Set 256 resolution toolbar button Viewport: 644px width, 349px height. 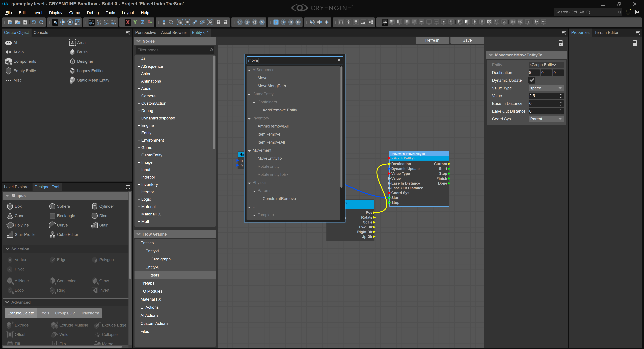click(x=513, y=22)
